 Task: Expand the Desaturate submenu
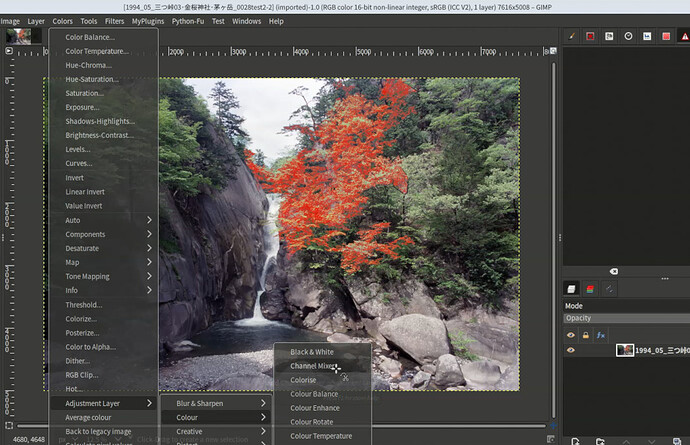pos(104,248)
